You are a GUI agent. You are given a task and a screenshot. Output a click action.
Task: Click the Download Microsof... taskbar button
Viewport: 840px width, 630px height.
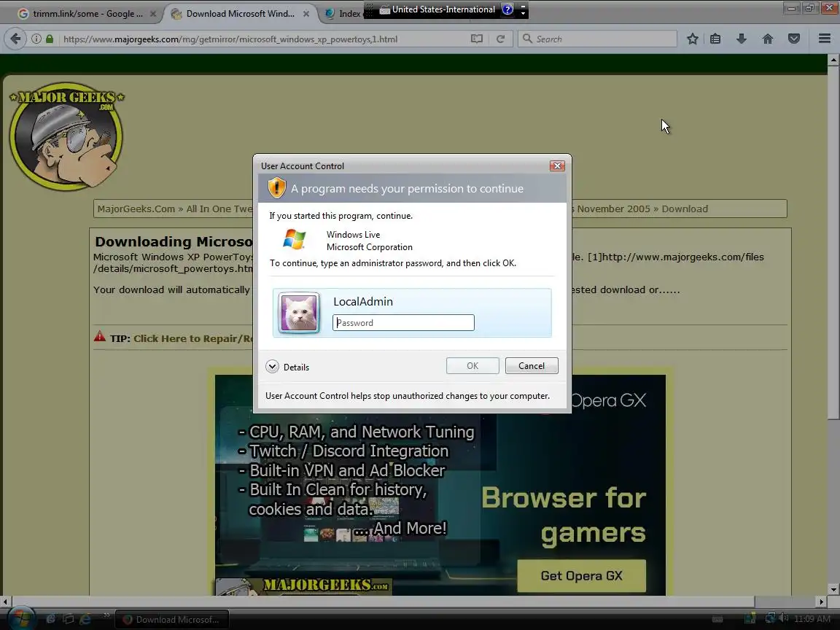pyautogui.click(x=172, y=619)
